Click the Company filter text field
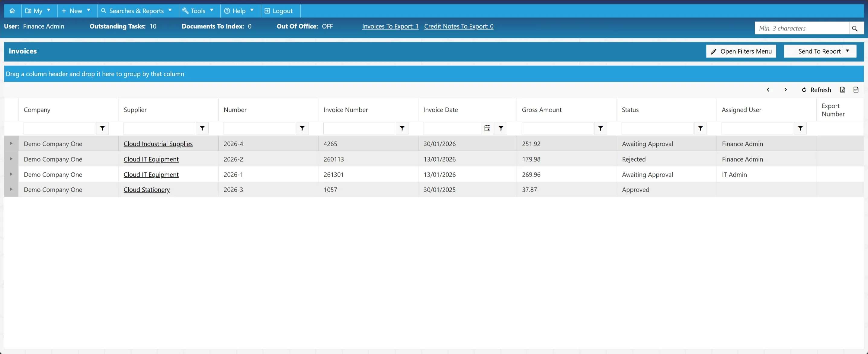868x354 pixels. point(59,128)
